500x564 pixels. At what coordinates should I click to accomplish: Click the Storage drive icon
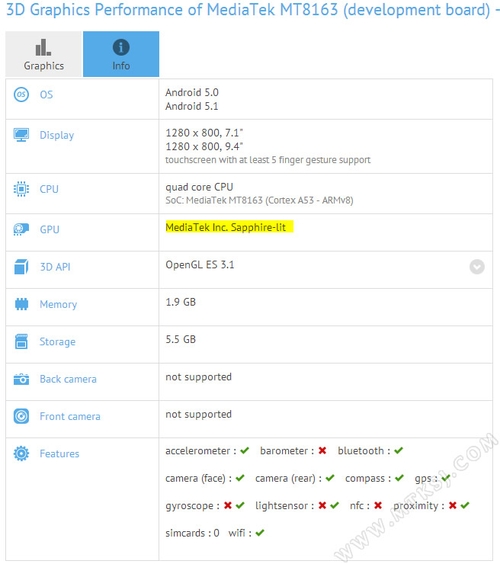(x=21, y=341)
